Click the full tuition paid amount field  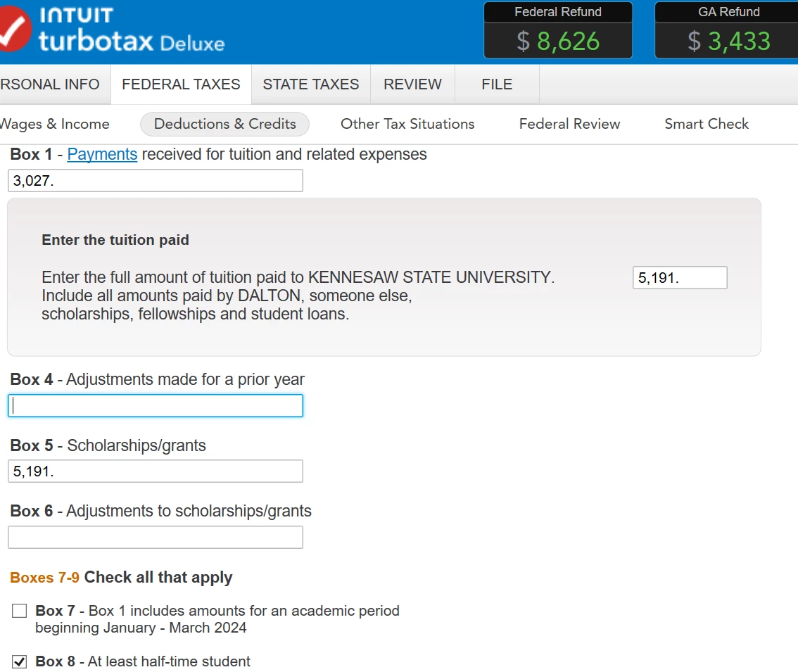pyautogui.click(x=680, y=277)
